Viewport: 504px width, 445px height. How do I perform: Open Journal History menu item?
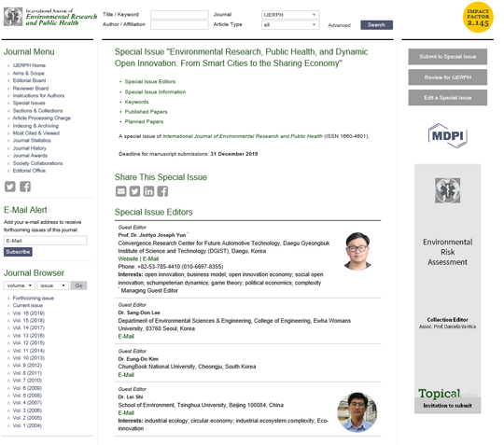[x=30, y=148]
